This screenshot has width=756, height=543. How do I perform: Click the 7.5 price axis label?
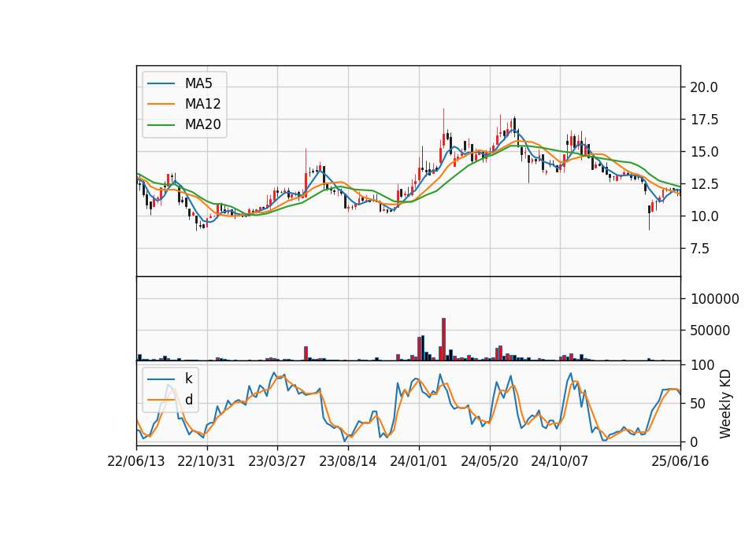coord(700,249)
